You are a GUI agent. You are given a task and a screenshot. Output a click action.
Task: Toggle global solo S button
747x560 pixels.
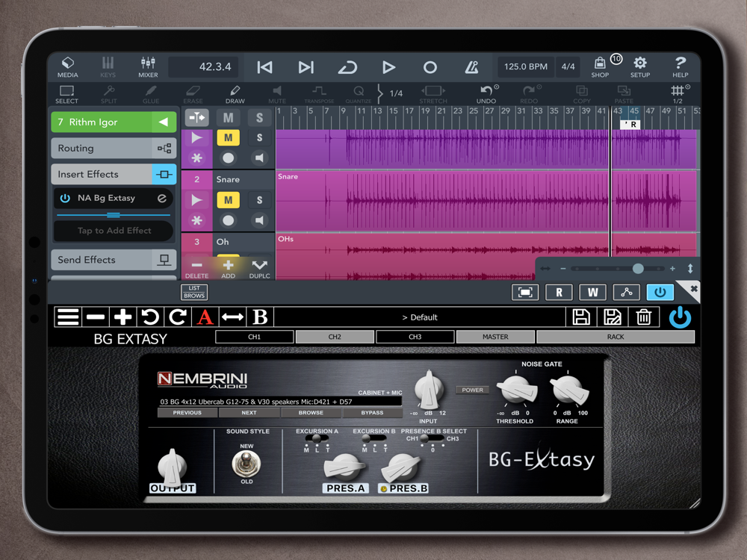coord(259,118)
